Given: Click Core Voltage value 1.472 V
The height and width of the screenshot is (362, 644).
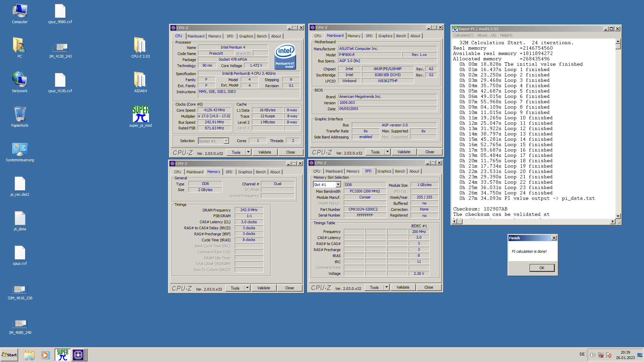Looking at the screenshot, I should (256, 66).
